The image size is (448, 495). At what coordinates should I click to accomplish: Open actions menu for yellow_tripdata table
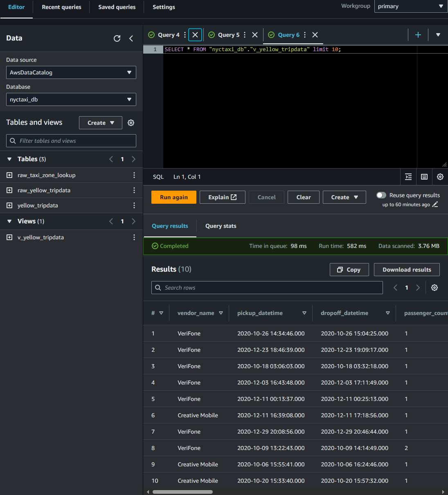pos(134,205)
